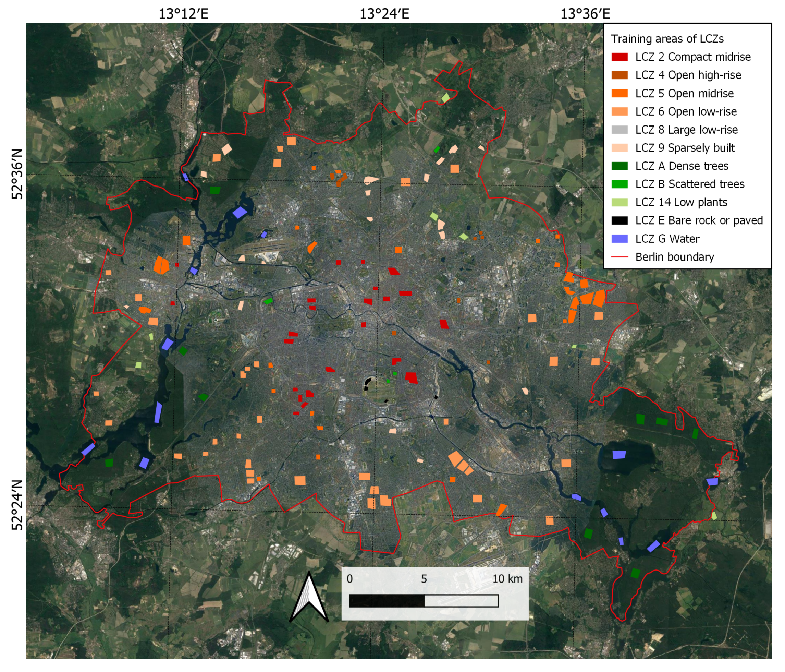Image resolution: width=785 pixels, height=672 pixels.
Task: Click the 52°36′N latitude label
Action: (17, 173)
